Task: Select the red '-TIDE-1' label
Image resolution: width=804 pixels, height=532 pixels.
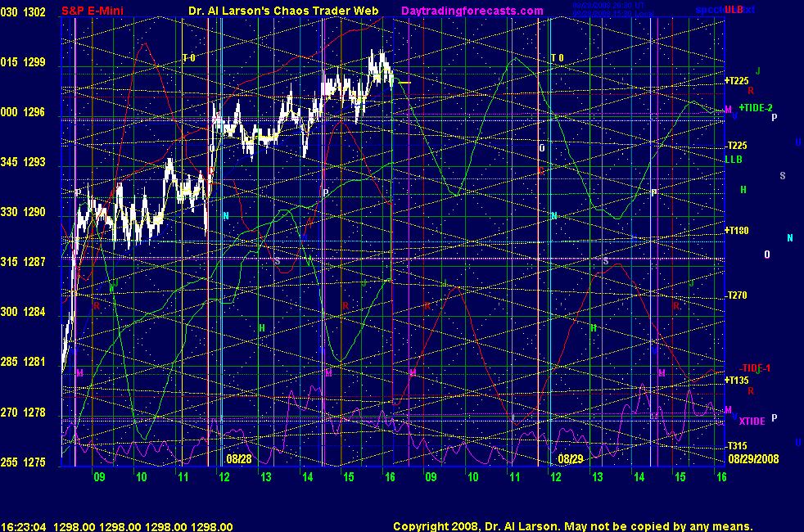Action: coord(755,368)
